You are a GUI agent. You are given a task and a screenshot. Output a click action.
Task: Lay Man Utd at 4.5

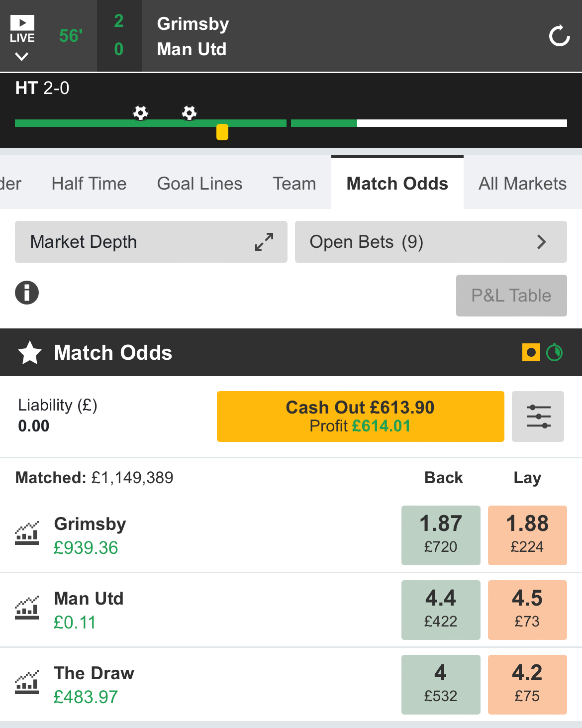[527, 610]
